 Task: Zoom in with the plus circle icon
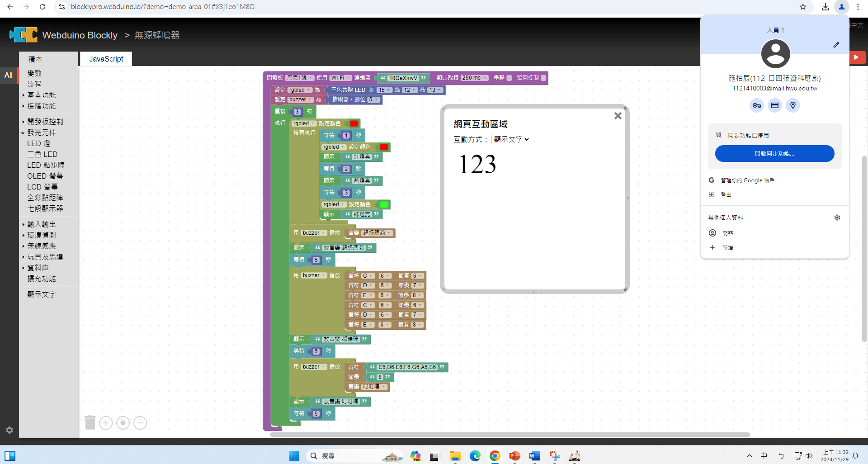pyautogui.click(x=106, y=423)
